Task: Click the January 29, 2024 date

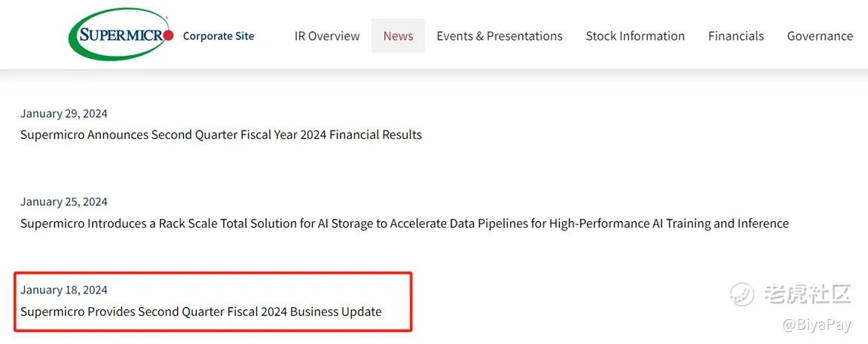Action: tap(63, 114)
